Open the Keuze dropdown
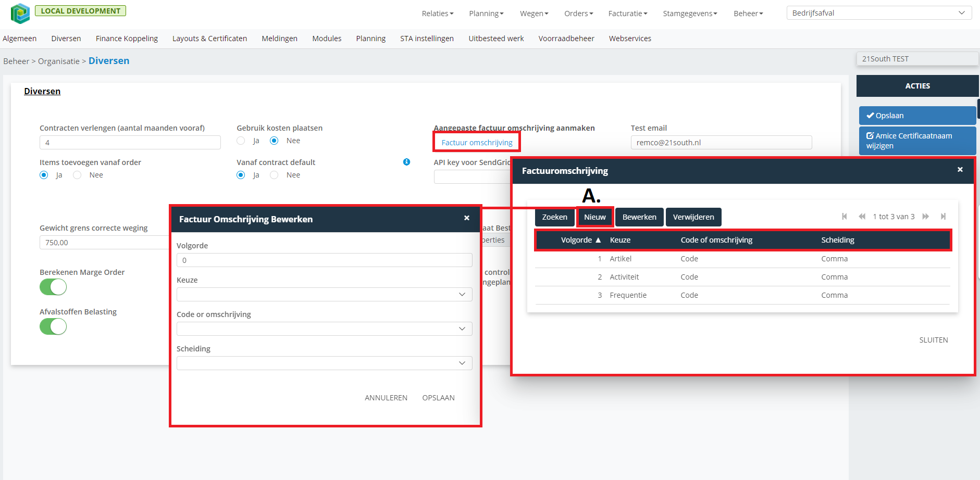The height and width of the screenshot is (480, 980). click(325, 295)
